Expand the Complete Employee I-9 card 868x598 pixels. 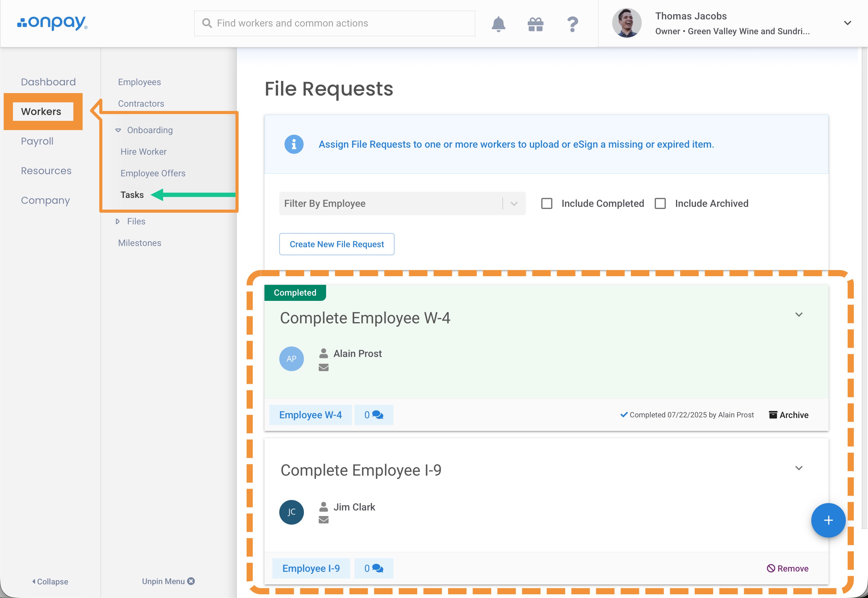(799, 468)
